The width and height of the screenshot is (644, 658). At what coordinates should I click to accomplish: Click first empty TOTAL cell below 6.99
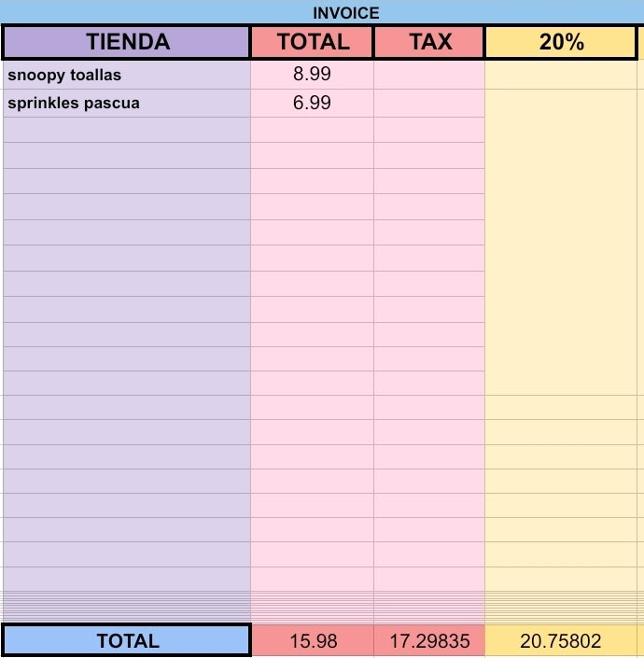coord(312,130)
